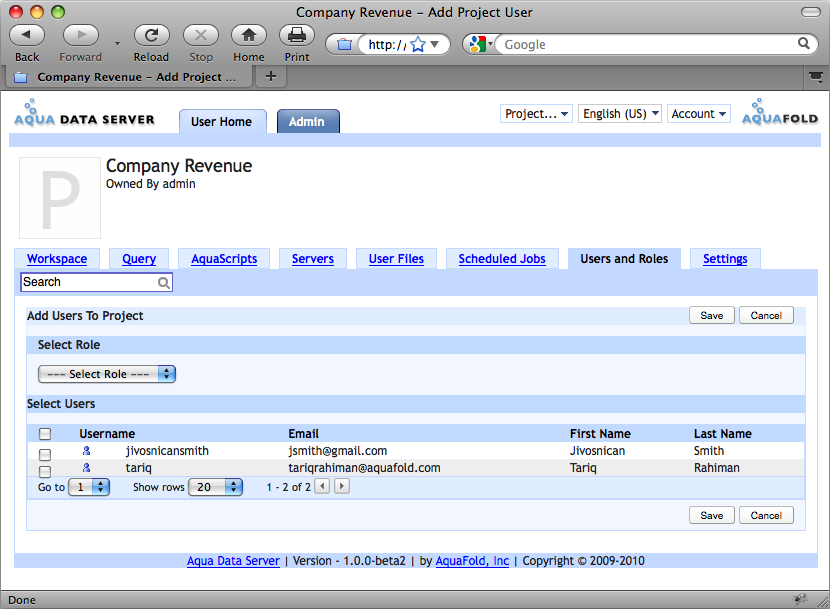Open the Query tab
This screenshot has width=830, height=609.
point(139,259)
